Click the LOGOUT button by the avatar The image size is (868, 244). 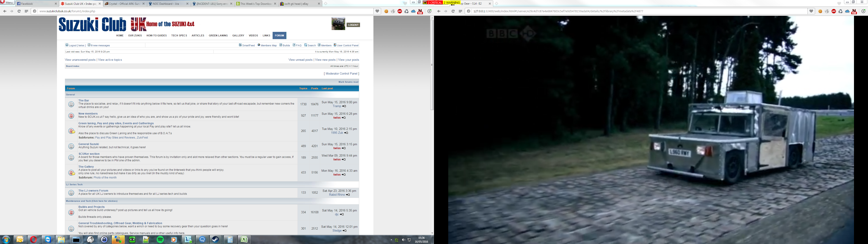tap(353, 25)
